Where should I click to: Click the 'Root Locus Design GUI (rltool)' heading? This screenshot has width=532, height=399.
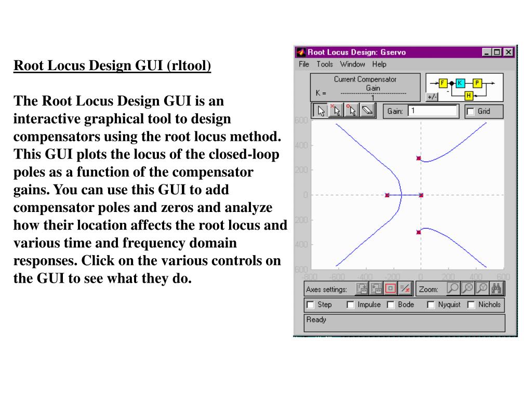[112, 65]
